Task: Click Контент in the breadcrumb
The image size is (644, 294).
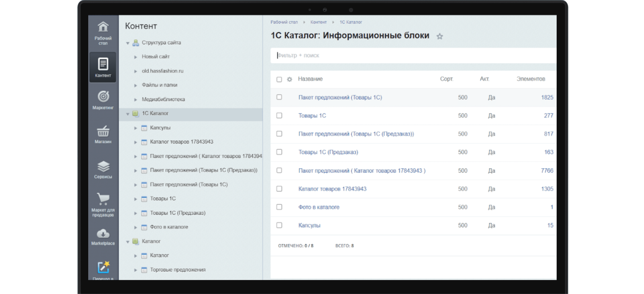Action: [x=318, y=22]
